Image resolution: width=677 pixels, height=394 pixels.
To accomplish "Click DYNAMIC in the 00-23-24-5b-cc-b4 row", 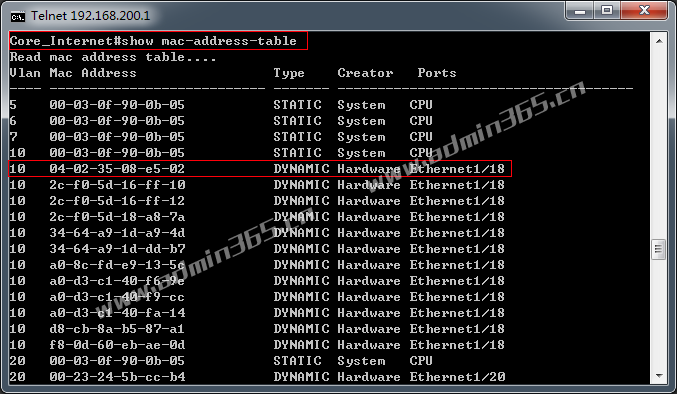I will (x=301, y=377).
